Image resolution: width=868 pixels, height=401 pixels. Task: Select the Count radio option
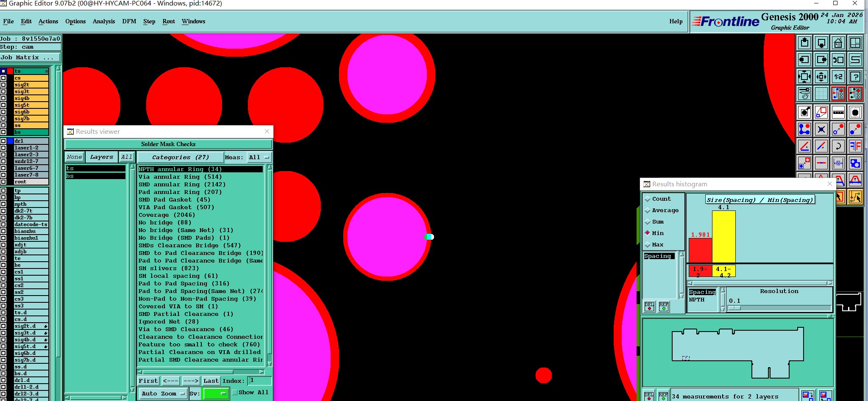[648, 199]
